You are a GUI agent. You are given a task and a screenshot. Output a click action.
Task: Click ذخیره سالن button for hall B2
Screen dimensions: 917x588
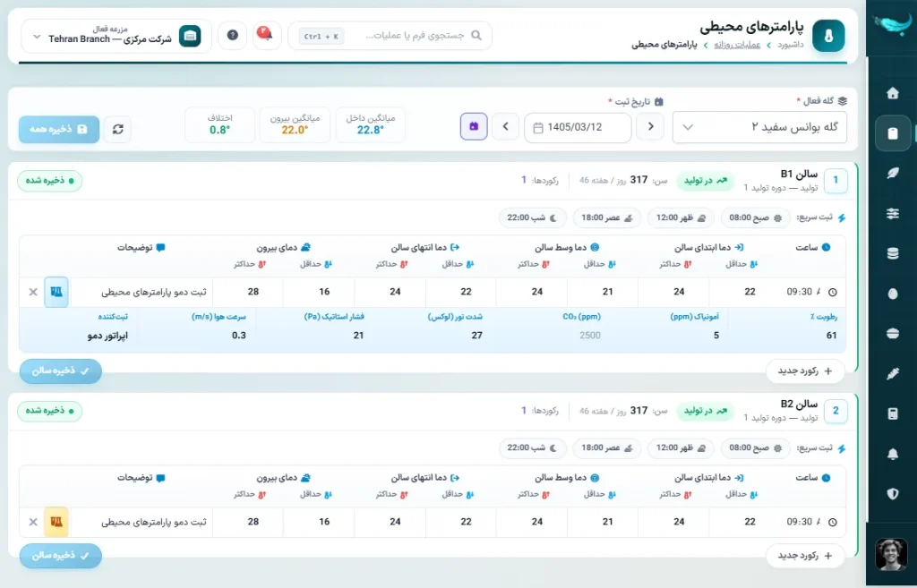61,555
